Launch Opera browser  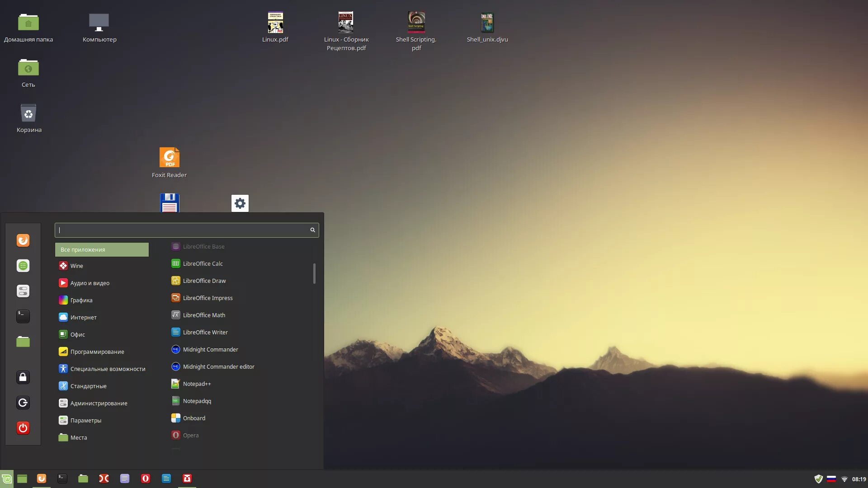pyautogui.click(x=191, y=435)
